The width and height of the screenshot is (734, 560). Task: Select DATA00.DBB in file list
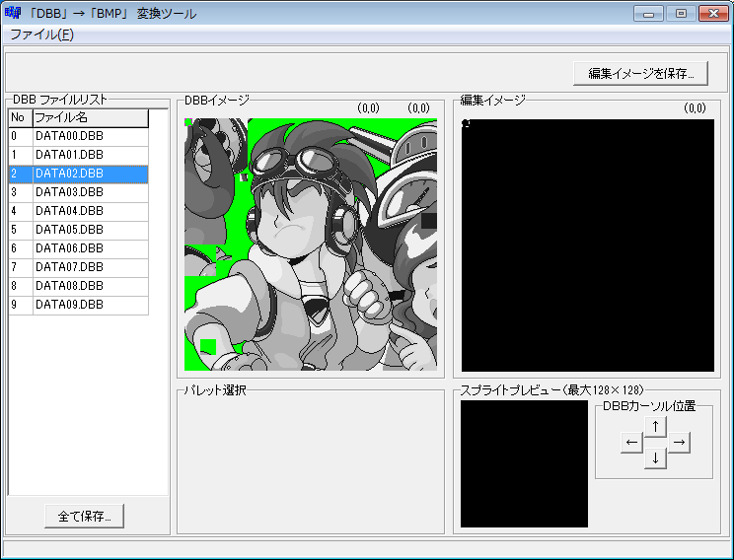(69, 136)
